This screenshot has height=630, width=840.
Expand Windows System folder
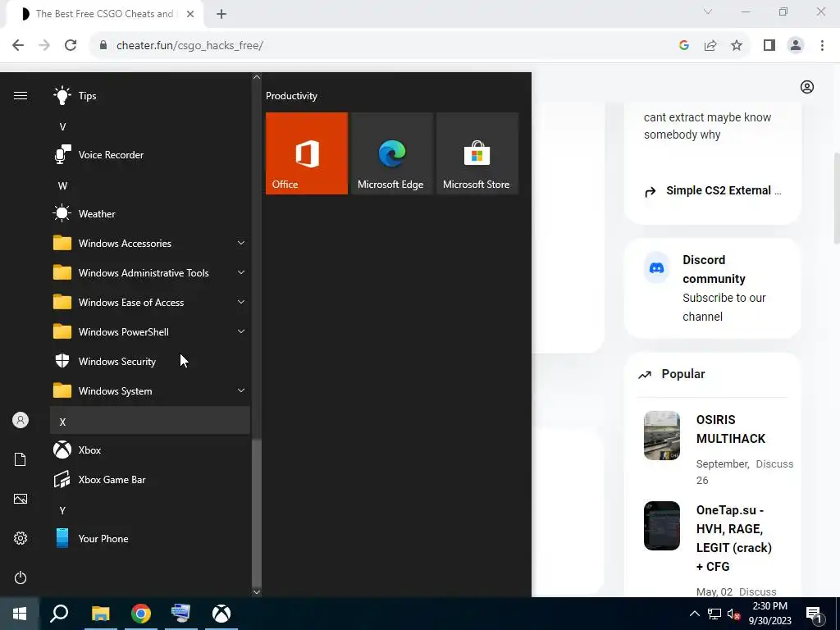(150, 391)
